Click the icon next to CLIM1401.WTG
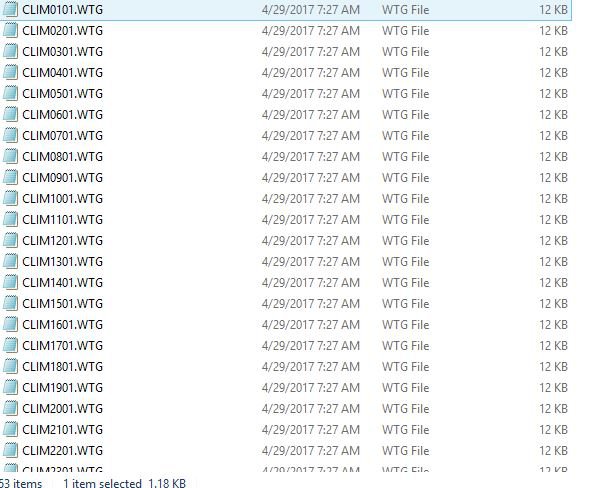 coord(10,282)
